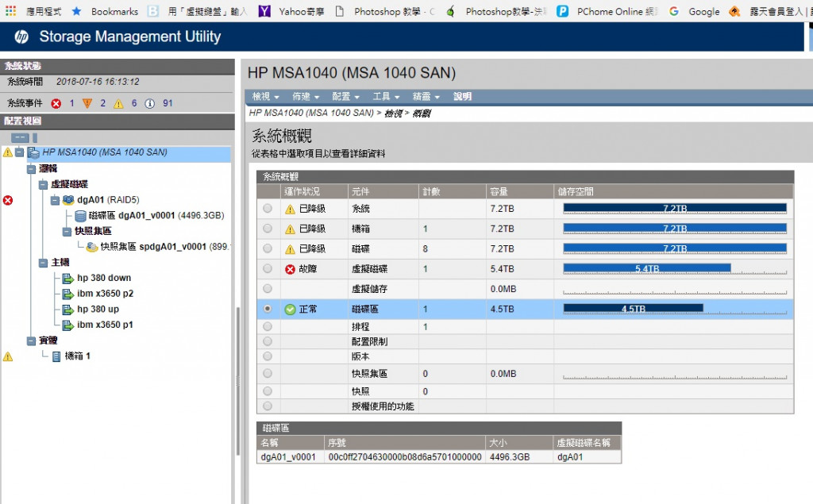Click the serial number cell 00c0ff2704630000b08d6a5701000000
The width and height of the screenshot is (813, 504).
(x=405, y=457)
